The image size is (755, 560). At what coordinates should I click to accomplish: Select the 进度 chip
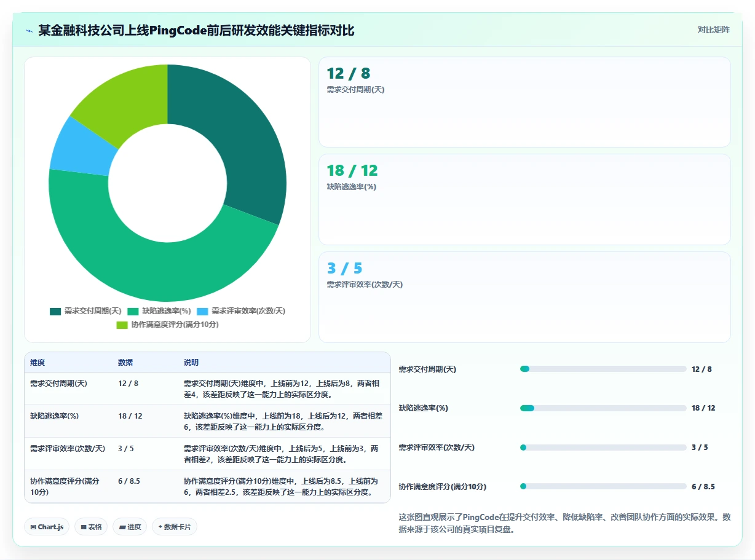130,527
